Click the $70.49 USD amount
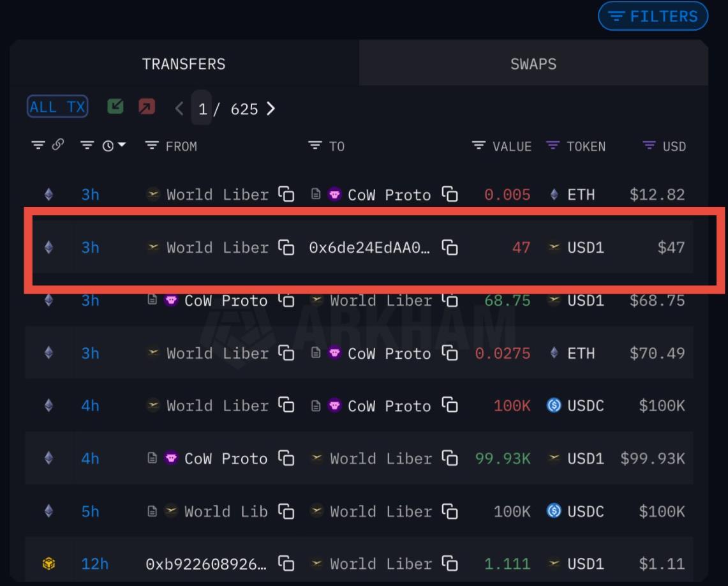The image size is (728, 586). (657, 353)
